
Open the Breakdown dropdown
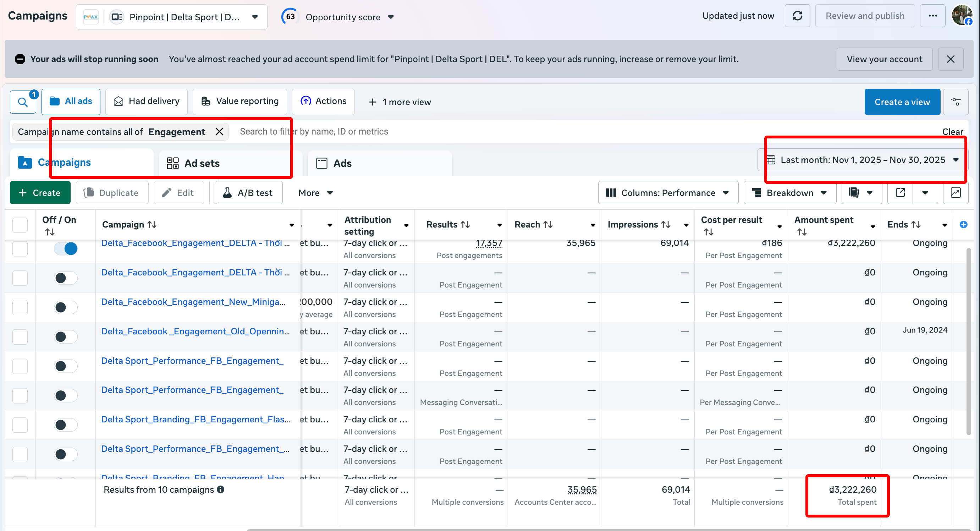pos(790,193)
